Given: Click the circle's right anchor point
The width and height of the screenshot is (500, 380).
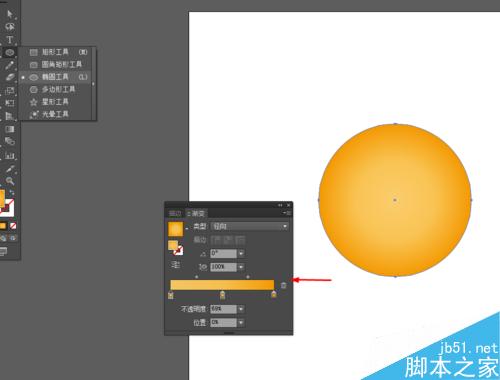Looking at the screenshot, I should tap(471, 200).
